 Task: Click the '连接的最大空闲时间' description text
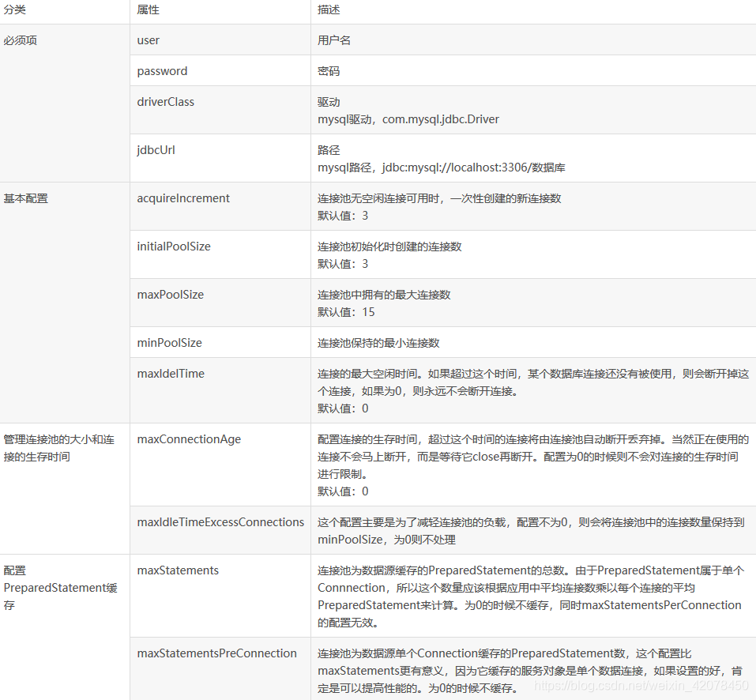pos(367,374)
